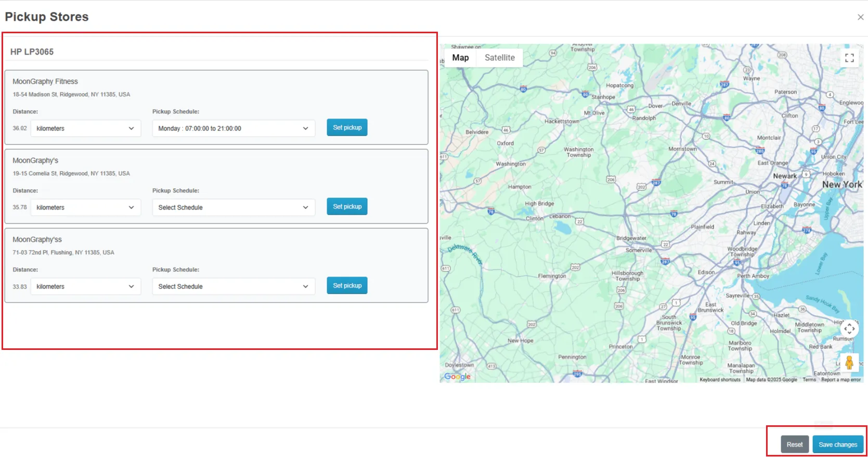
Task: Click the Google logo on map
Action: 457,376
